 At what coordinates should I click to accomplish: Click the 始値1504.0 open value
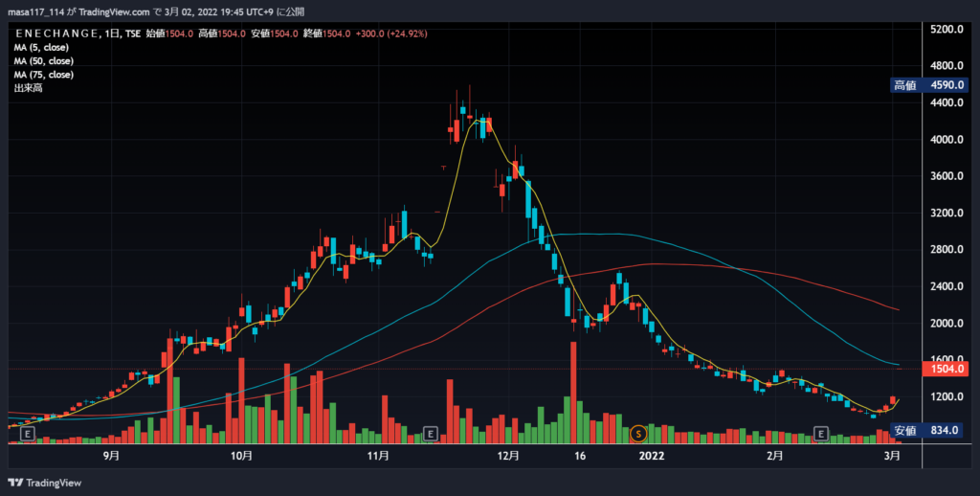[x=169, y=34]
